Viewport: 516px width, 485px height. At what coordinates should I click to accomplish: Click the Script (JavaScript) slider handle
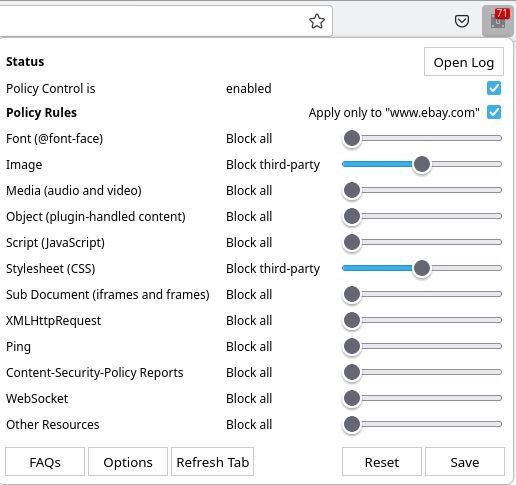coord(352,242)
